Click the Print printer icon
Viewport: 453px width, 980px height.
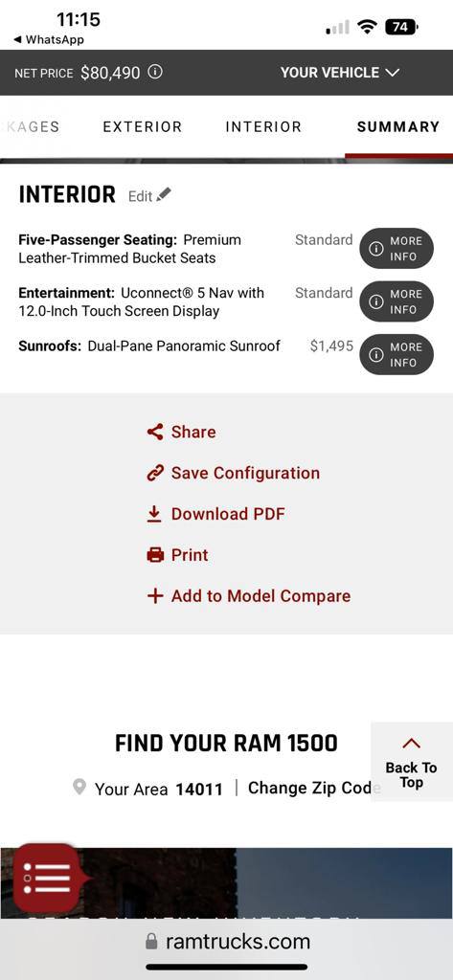click(155, 555)
